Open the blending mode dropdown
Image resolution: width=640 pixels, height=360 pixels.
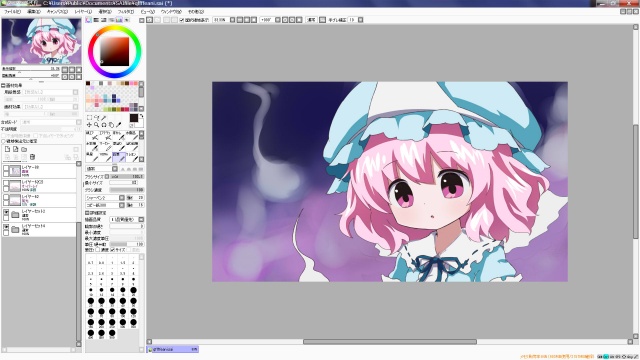click(x=79, y=122)
